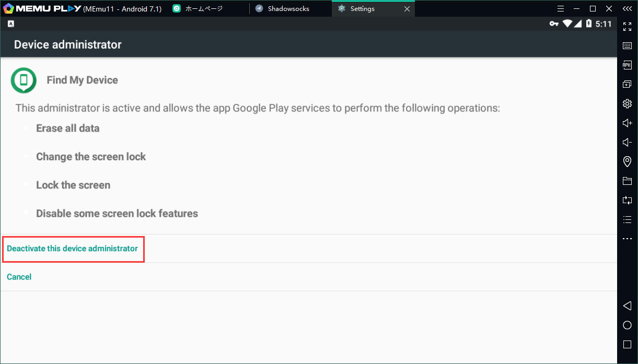Collapse the sidebar with triple chevron

pyautogui.click(x=627, y=9)
